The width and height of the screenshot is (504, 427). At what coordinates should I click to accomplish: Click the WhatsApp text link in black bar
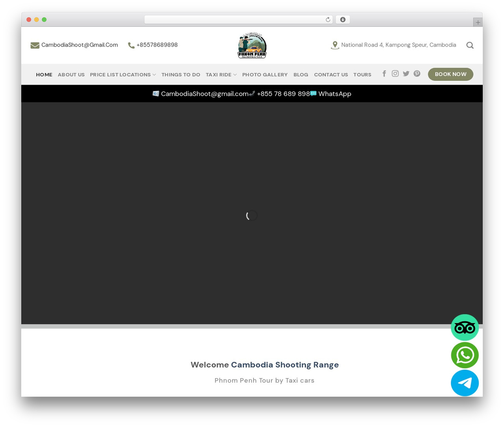coord(335,94)
